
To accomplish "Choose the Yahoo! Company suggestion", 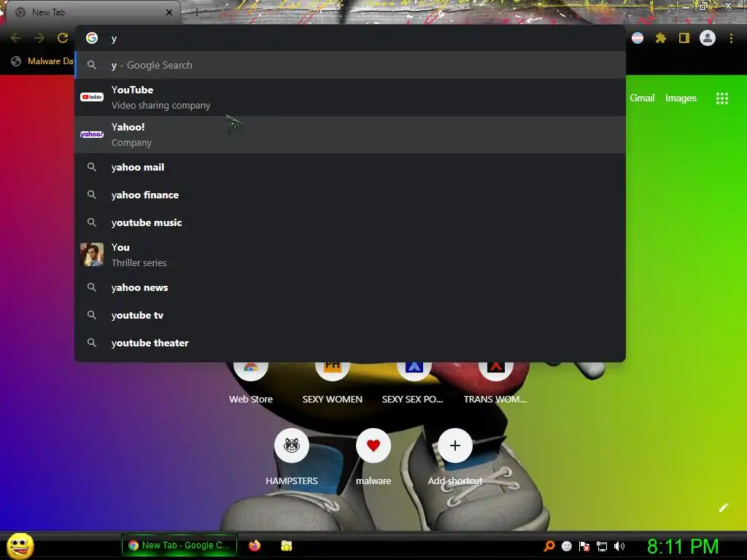I will pyautogui.click(x=349, y=134).
